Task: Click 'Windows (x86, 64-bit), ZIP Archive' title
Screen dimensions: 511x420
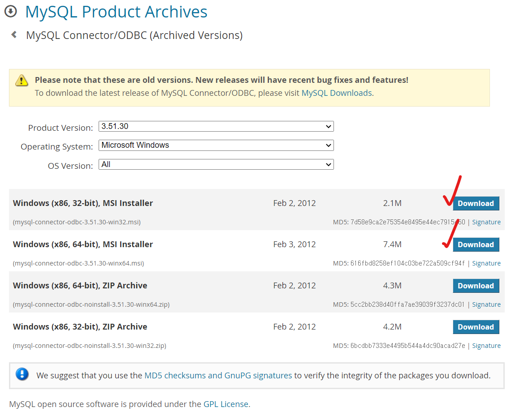Action: coord(80,286)
